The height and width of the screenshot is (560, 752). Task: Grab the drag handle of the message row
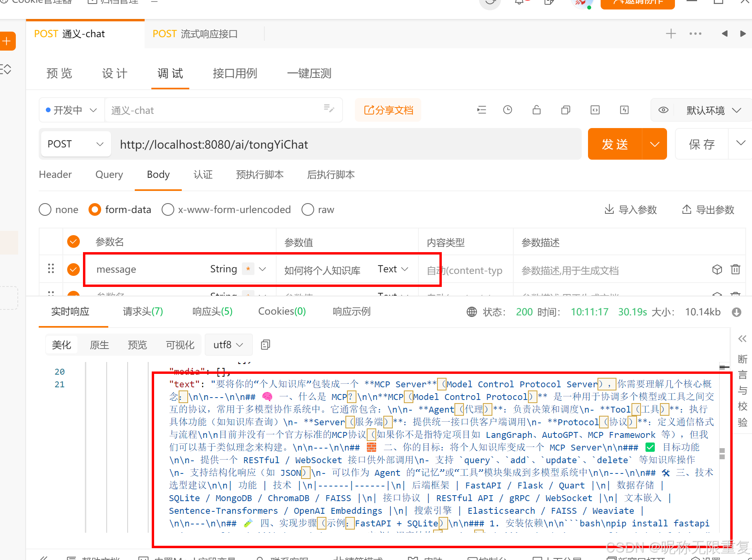click(x=51, y=269)
